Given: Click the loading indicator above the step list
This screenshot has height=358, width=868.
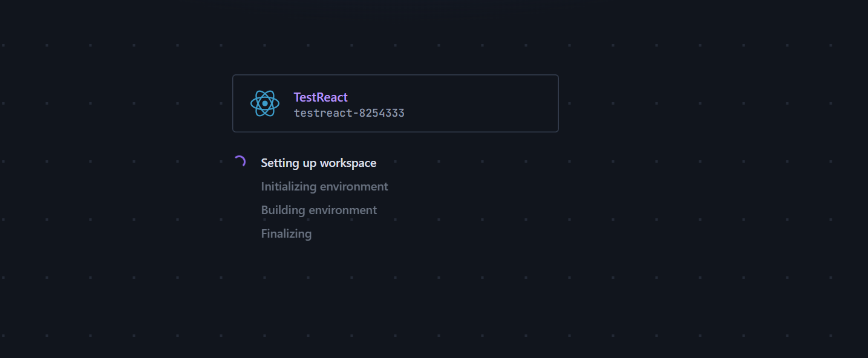Looking at the screenshot, I should point(241,161).
